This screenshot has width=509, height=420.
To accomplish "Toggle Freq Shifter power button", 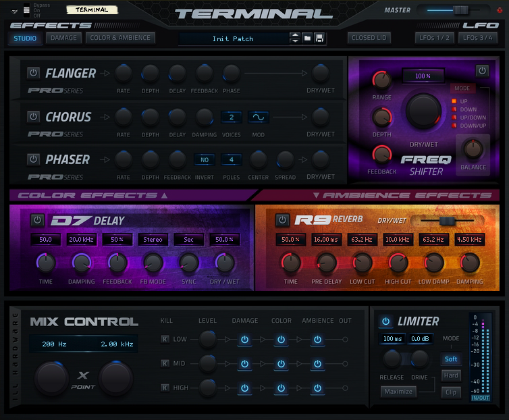I will click(482, 71).
